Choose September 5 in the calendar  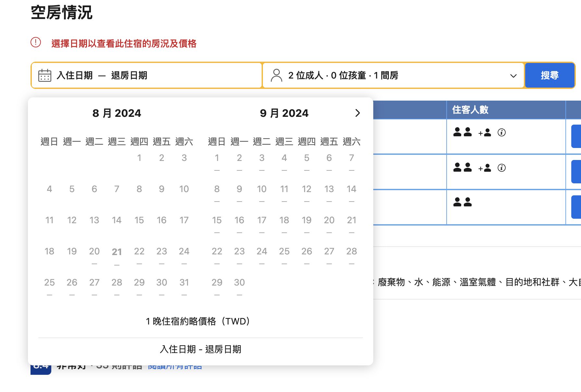307,162
